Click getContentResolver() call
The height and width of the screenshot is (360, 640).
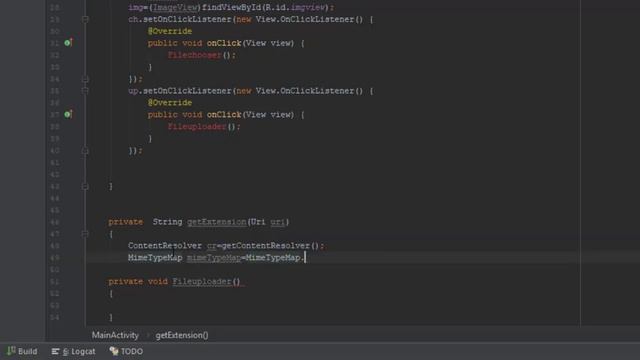pyautogui.click(x=270, y=246)
